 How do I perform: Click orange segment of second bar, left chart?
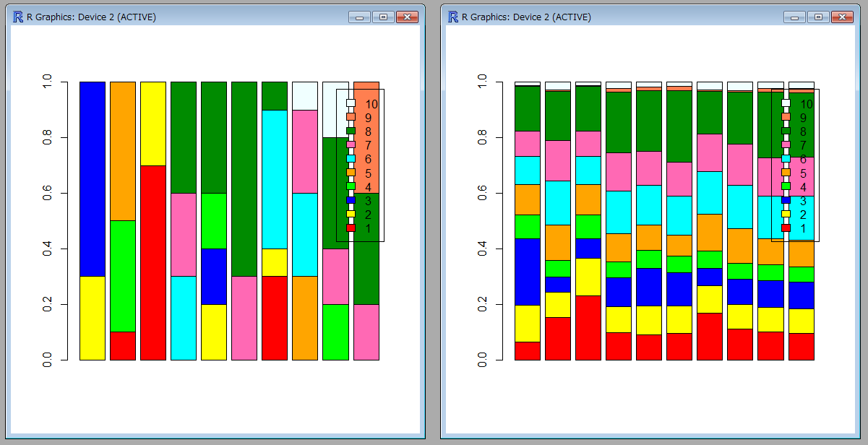pyautogui.click(x=123, y=151)
